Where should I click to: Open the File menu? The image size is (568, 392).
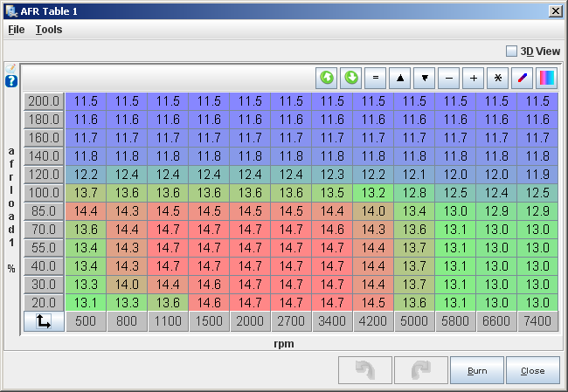[x=16, y=29]
